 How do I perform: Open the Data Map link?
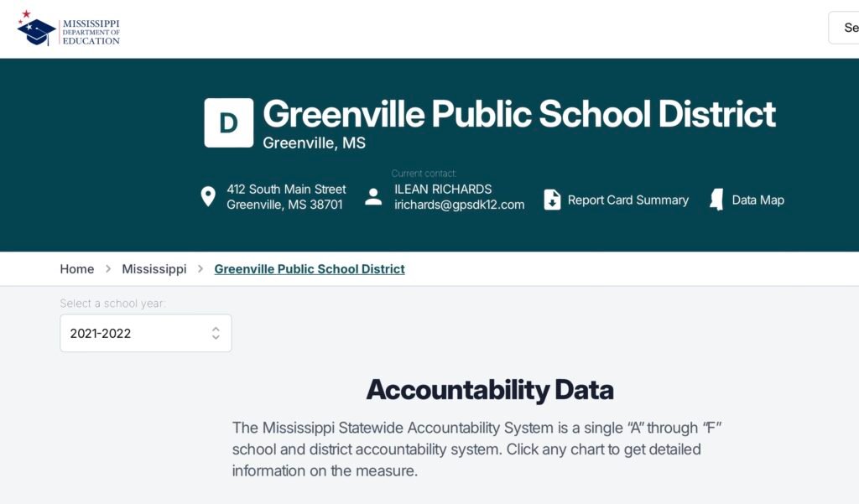[x=757, y=200]
